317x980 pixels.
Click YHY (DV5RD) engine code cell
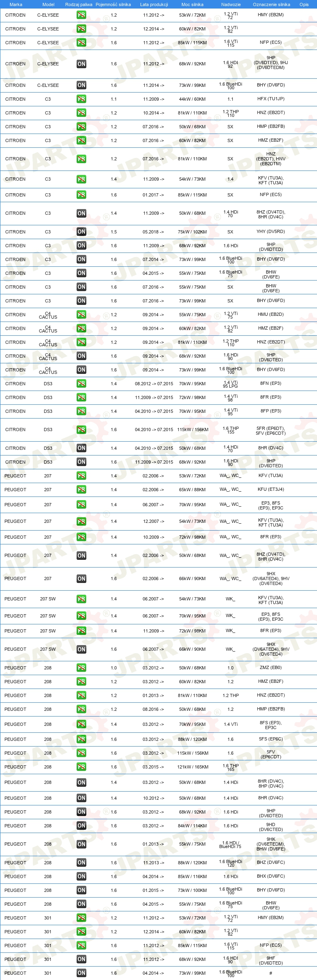coord(271,232)
